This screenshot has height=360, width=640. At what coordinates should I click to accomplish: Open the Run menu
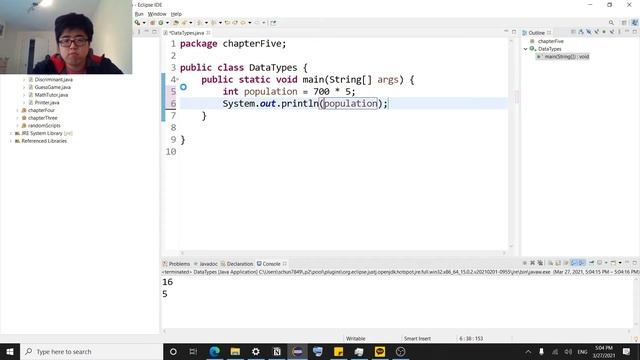139,14
